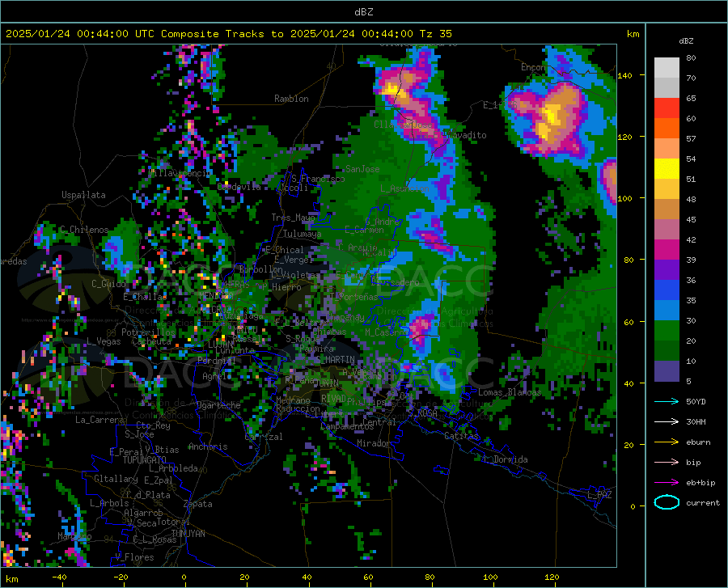Select the 'Villavicencio' place label
The image size is (728, 588).
pyautogui.click(x=180, y=173)
